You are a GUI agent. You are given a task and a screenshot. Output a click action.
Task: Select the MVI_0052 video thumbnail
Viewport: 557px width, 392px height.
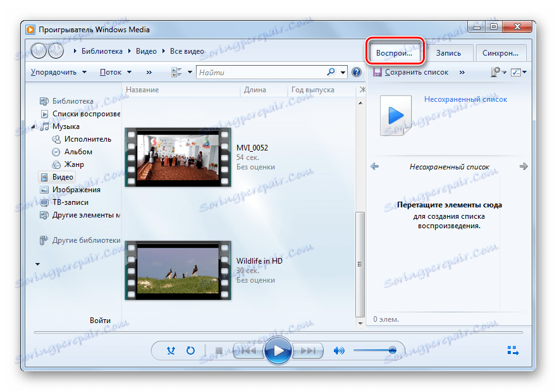[178, 157]
